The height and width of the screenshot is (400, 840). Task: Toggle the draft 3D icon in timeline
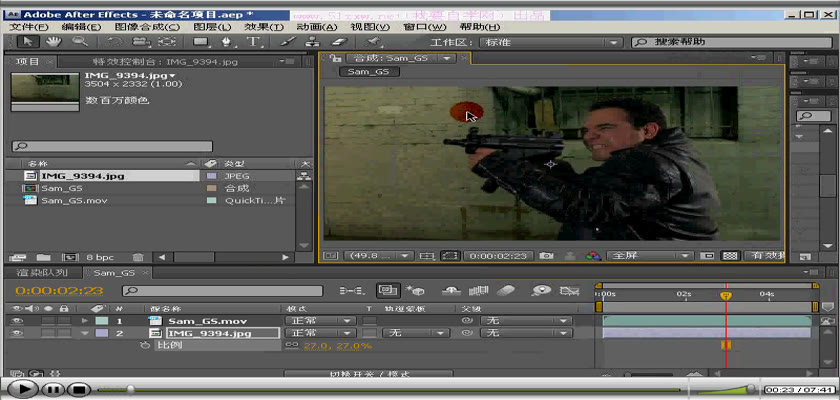click(415, 291)
